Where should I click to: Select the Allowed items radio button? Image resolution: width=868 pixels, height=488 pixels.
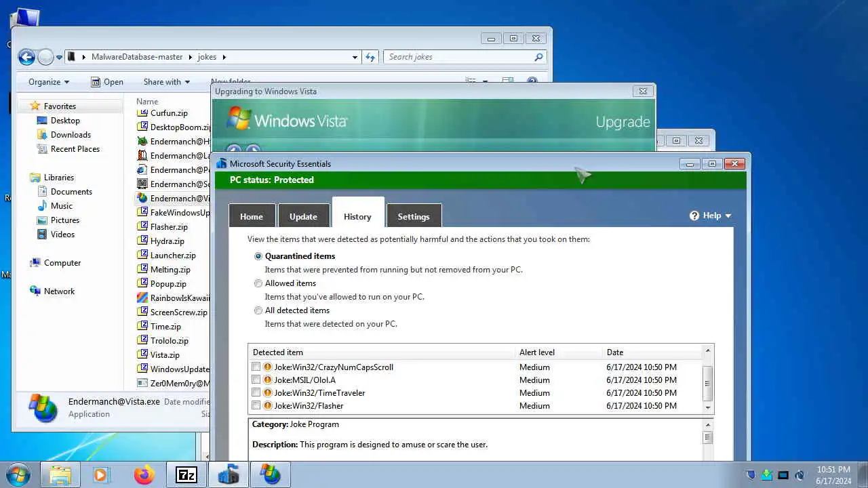point(258,283)
